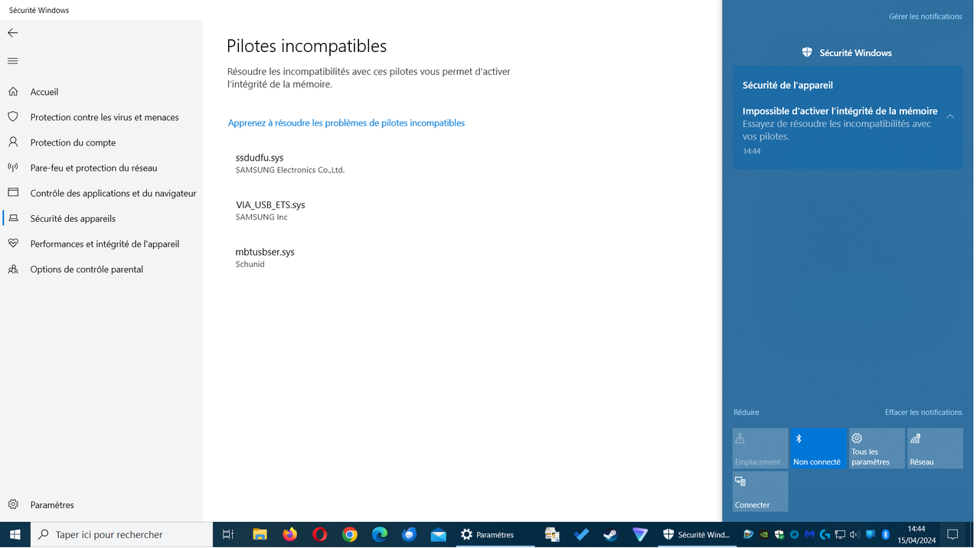The image size is (980, 548).
Task: Open Pare-feu et protection du réseau
Action: pyautogui.click(x=101, y=168)
